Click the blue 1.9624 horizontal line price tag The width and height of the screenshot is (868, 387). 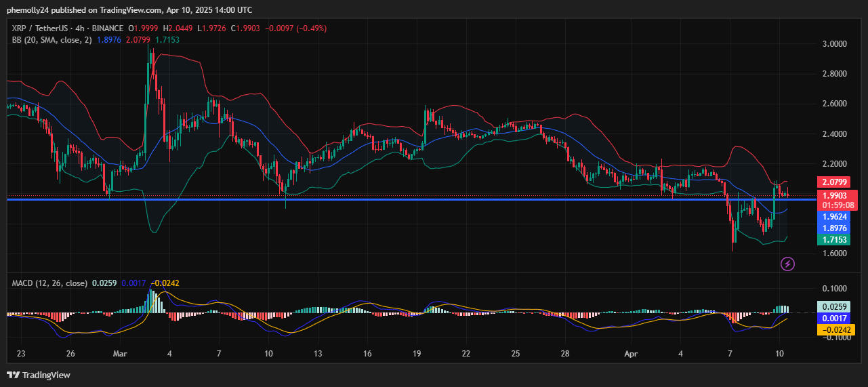pyautogui.click(x=836, y=217)
